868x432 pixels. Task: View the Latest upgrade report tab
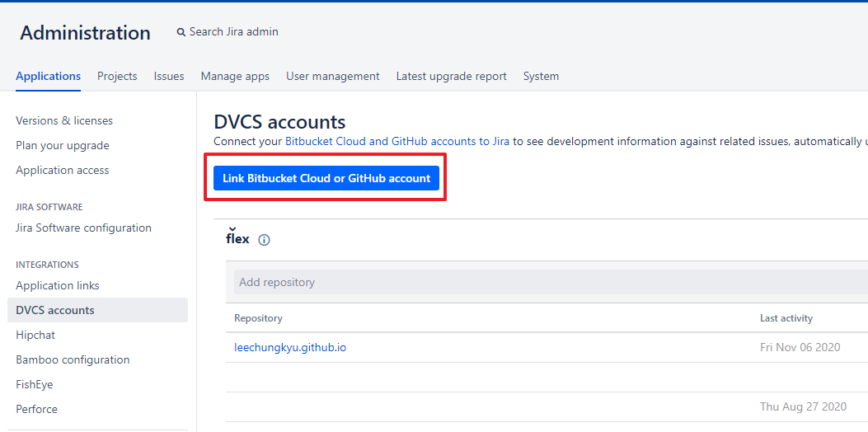[451, 77]
